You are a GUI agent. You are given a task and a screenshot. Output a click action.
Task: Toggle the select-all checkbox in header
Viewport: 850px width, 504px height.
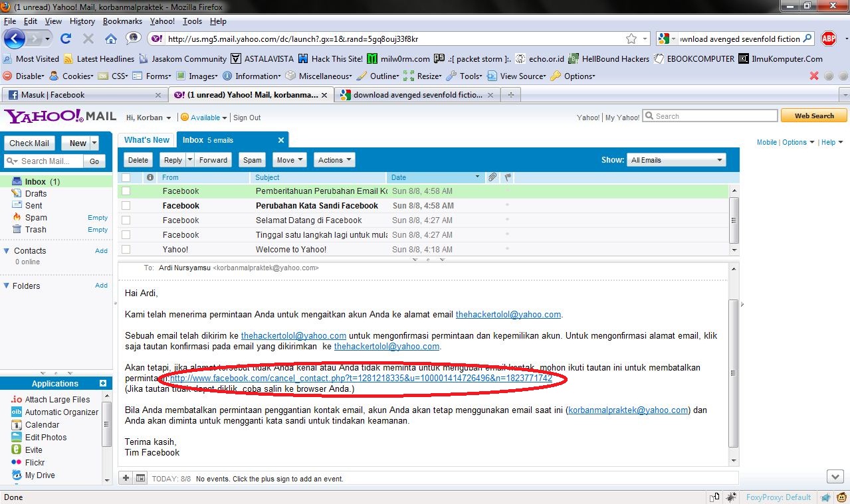click(x=126, y=177)
